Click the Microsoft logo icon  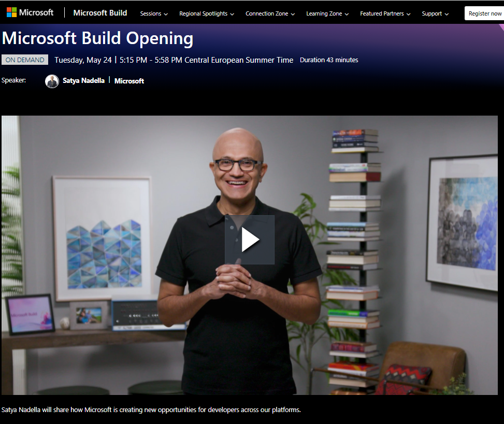pos(11,12)
